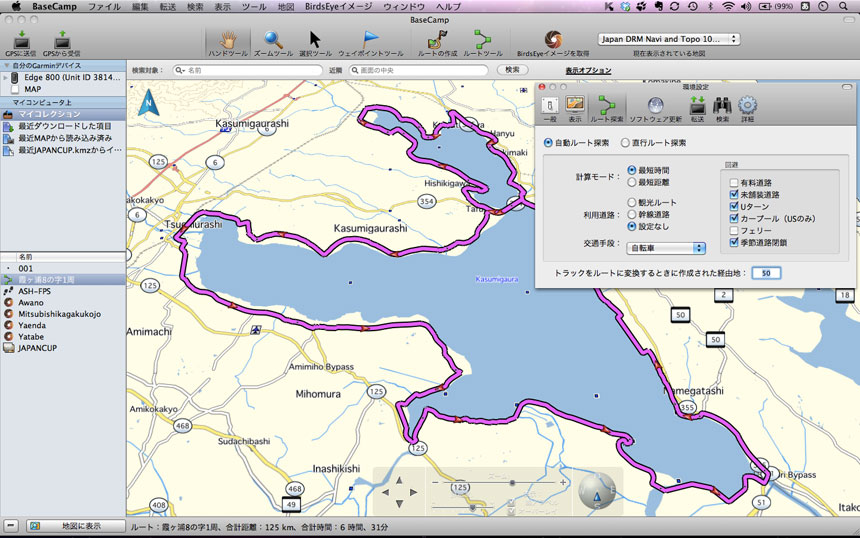Screen dimensions: 860x538
Task: Click the map pan right arrow
Action: pyautogui.click(x=413, y=492)
